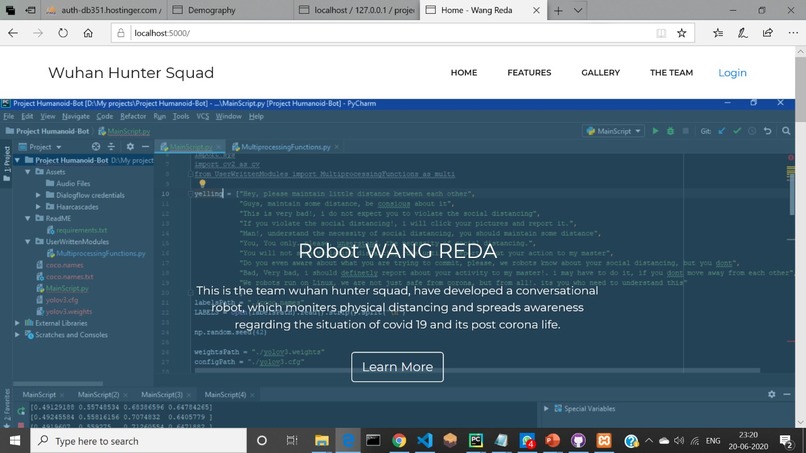Add this page to favorites with the star
Image resolution: width=806 pixels, height=453 pixels.
(682, 33)
